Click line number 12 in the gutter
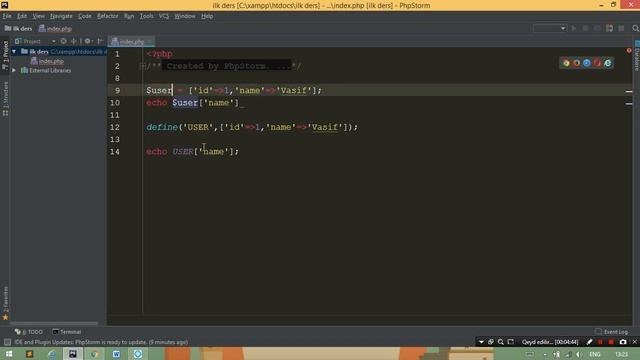This screenshot has width=640, height=360. click(115, 127)
